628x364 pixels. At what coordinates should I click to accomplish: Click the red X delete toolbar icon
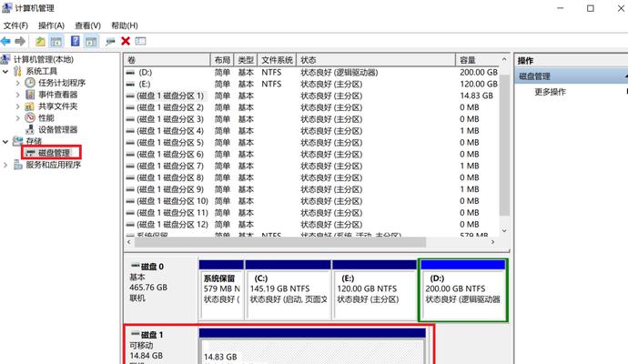pos(126,41)
